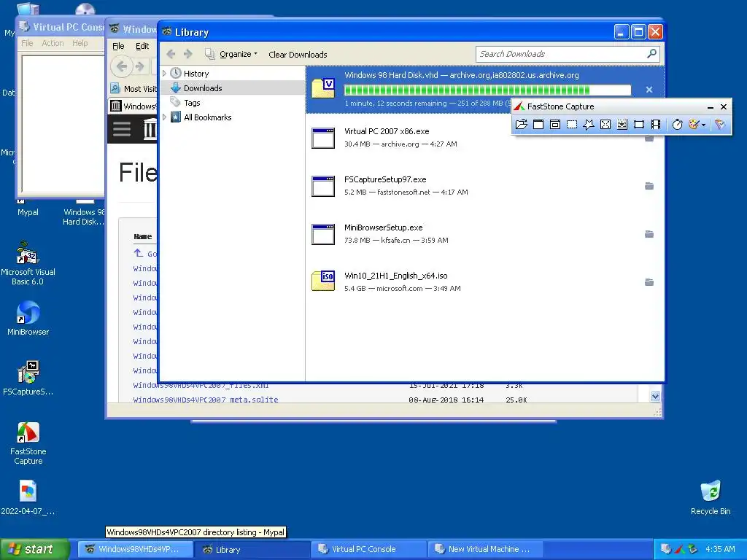Click Most Visited bookmark in Mypal
Screen dimensions: 747x560
tap(134, 88)
